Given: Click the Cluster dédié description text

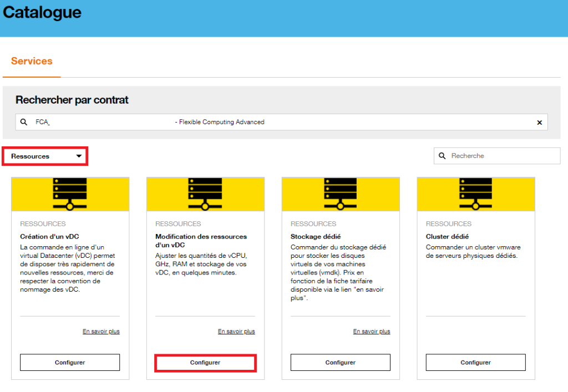Looking at the screenshot, I should pos(473,251).
